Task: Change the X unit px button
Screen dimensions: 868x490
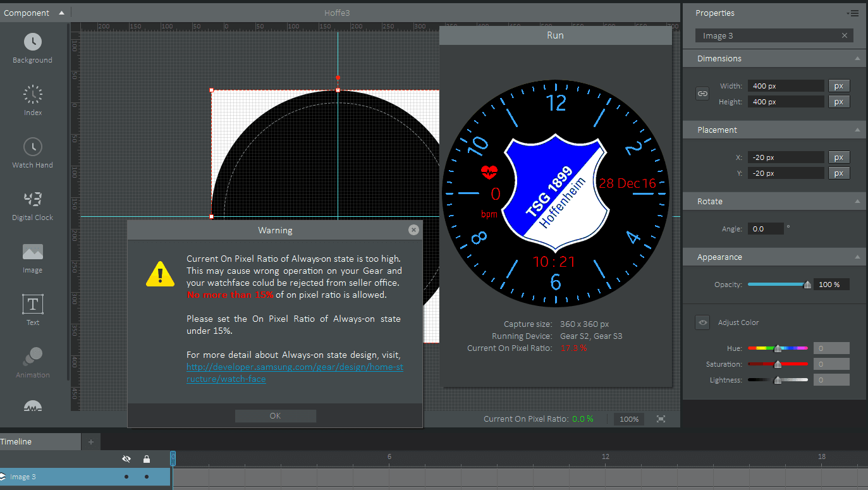Action: pos(839,157)
